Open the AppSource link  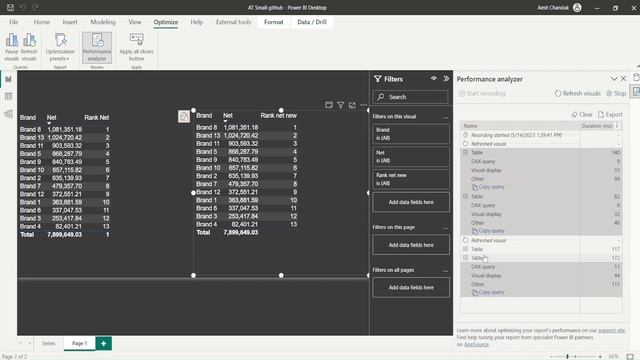[x=476, y=344]
